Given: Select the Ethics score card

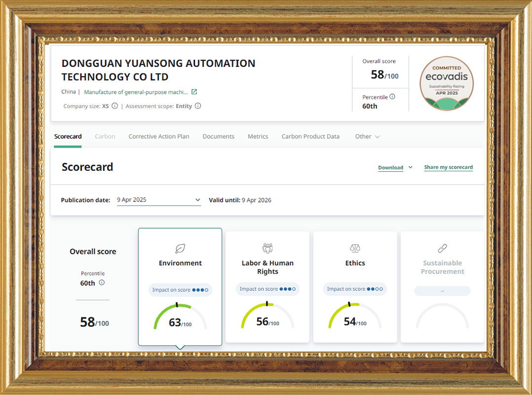Looking at the screenshot, I should pos(355,287).
